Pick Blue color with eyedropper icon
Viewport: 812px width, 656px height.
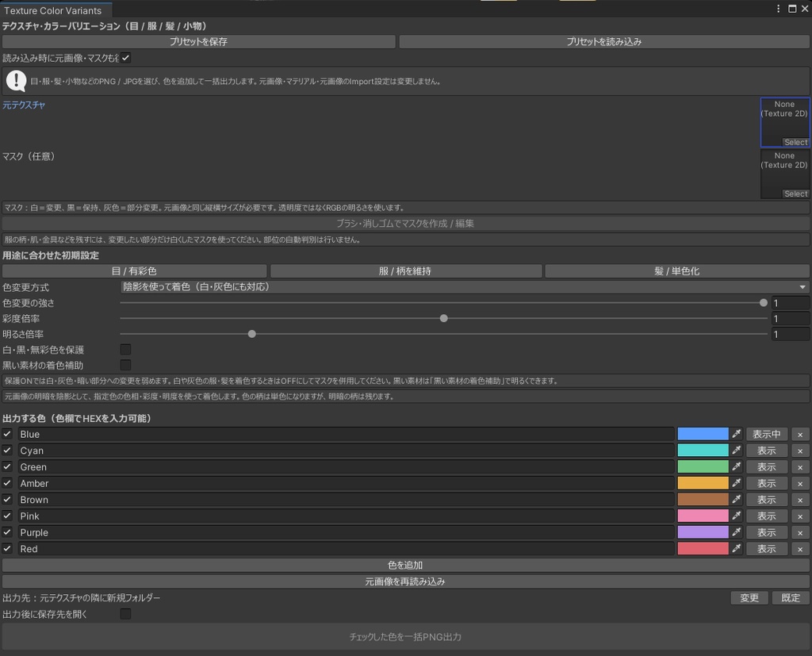tap(737, 434)
